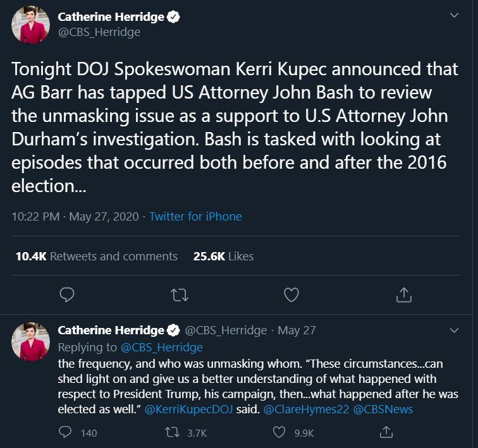View the 25.6K Likes list
478x448 pixels.
click(x=223, y=256)
